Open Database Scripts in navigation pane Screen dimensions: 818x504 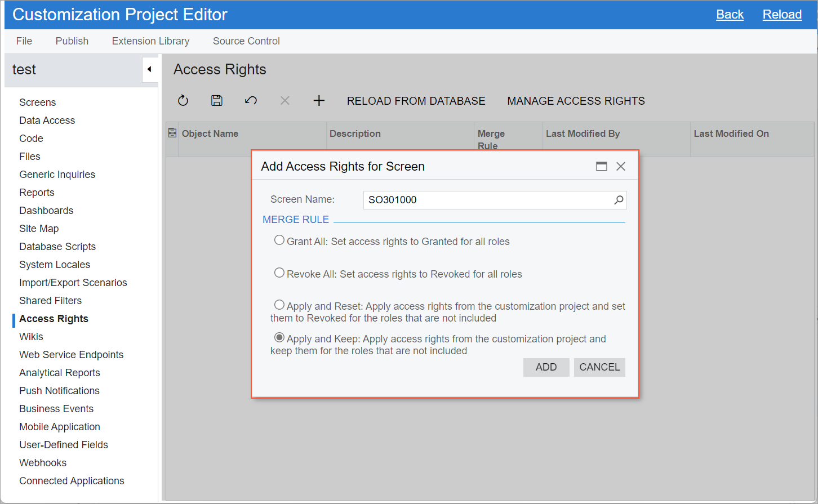click(57, 247)
